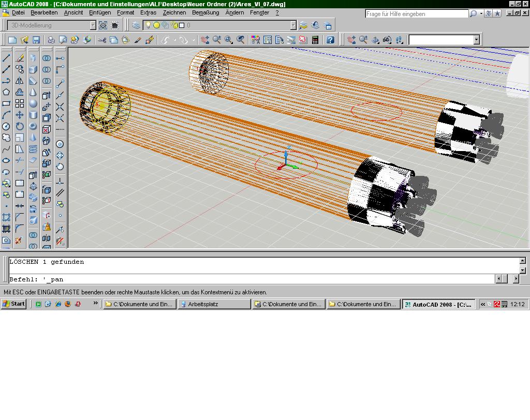Open the Layer Properties Manager

[136, 25]
